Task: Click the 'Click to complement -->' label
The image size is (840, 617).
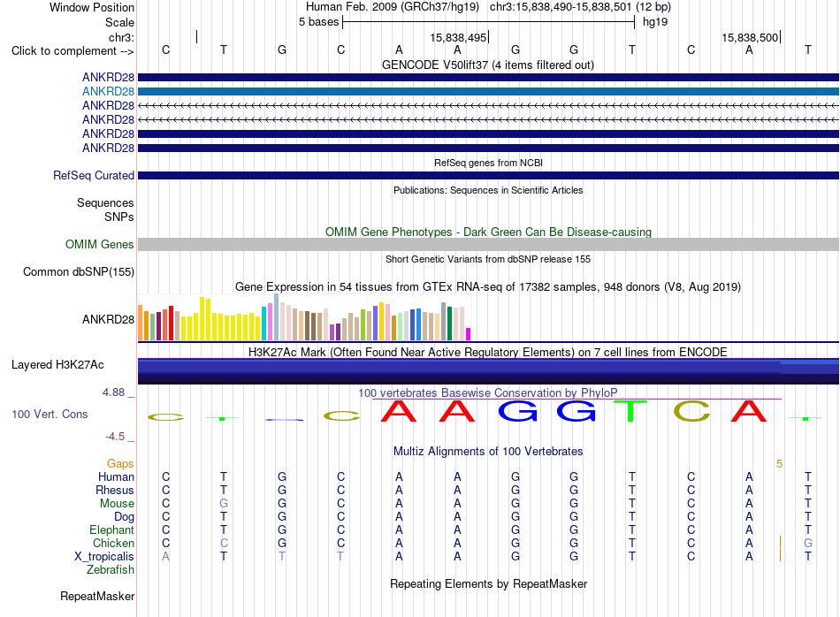Action: click(x=73, y=51)
